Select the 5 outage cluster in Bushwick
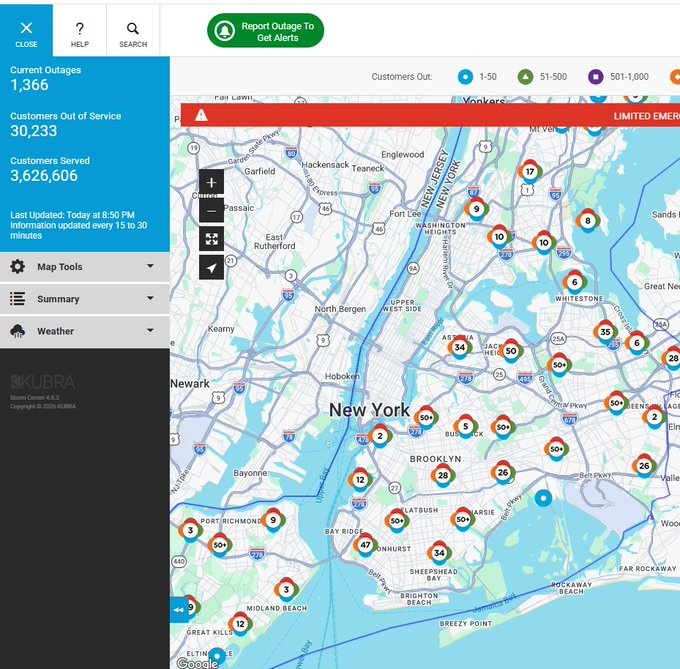Viewport: 680px width, 669px height. point(465,426)
